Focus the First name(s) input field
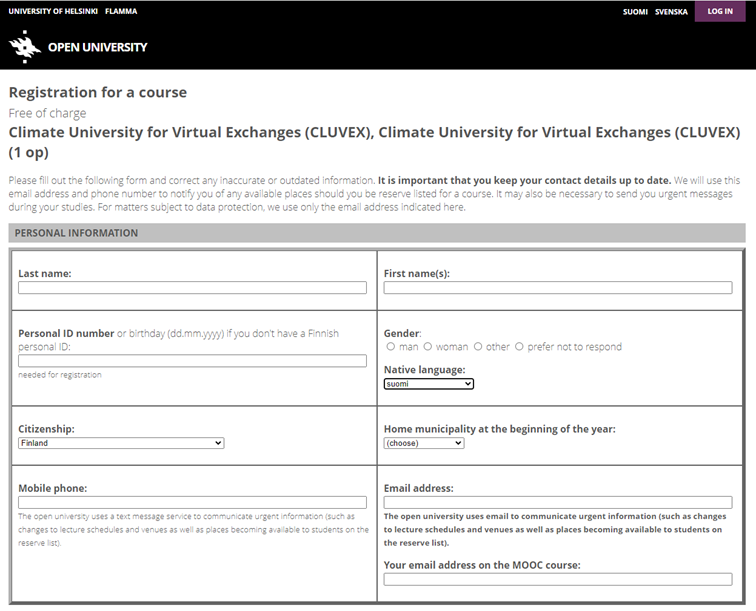Image resolution: width=756 pixels, height=611 pixels. (557, 288)
